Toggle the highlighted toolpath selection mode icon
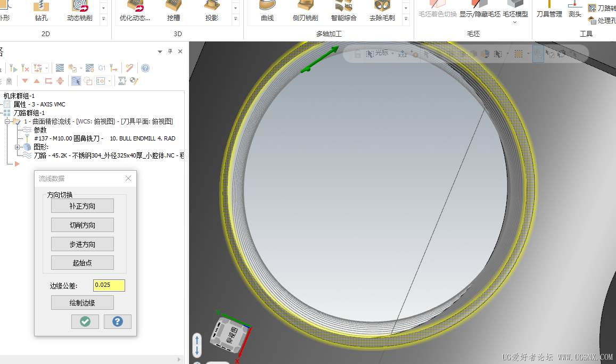 76,81
